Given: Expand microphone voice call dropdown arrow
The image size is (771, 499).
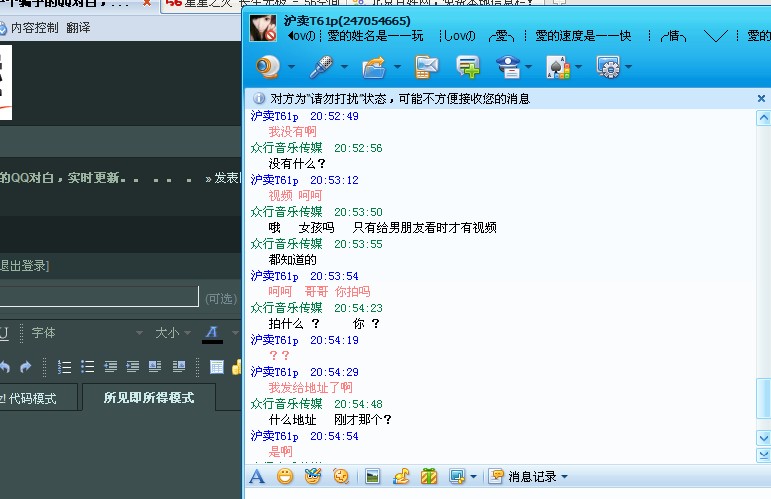Looking at the screenshot, I should tap(344, 67).
